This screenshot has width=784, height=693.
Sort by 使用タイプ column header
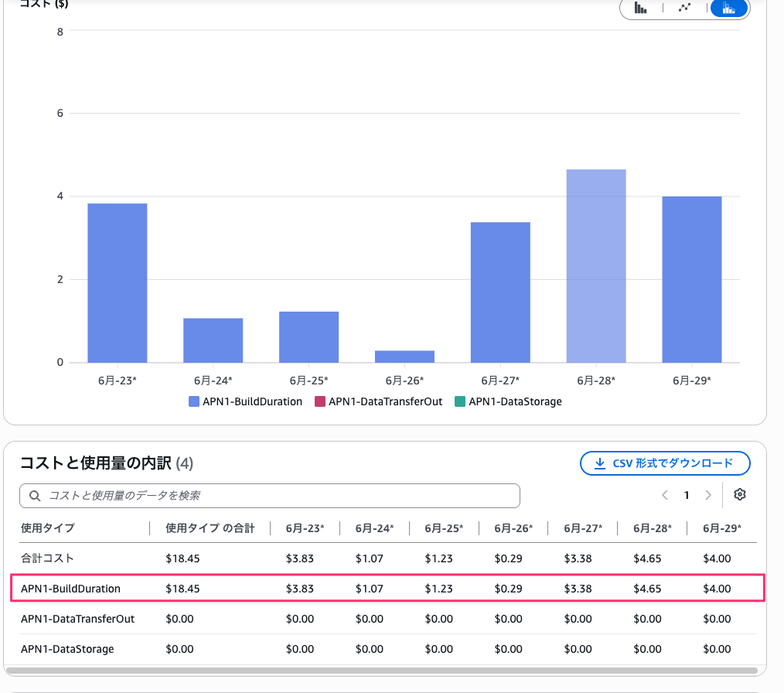pyautogui.click(x=48, y=528)
